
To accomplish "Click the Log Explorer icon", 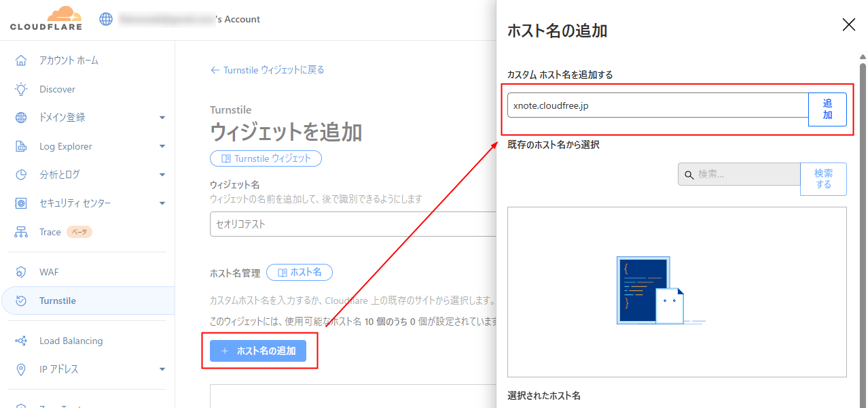I will [21, 146].
